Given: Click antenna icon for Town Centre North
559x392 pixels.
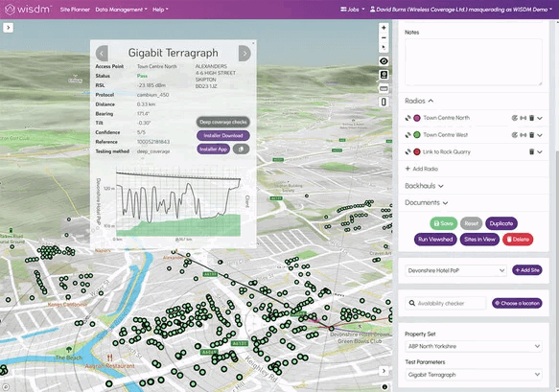Looking at the screenshot, I should [408, 118].
